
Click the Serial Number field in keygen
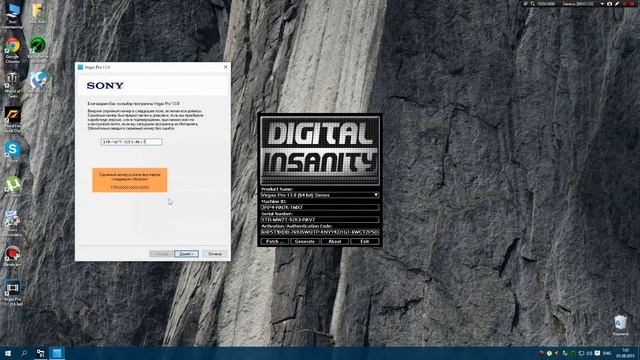(x=320, y=220)
